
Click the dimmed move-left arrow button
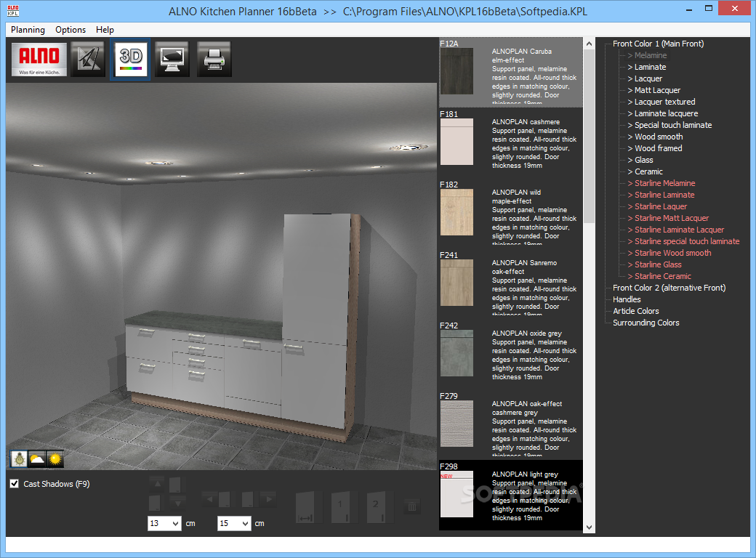[x=209, y=499]
